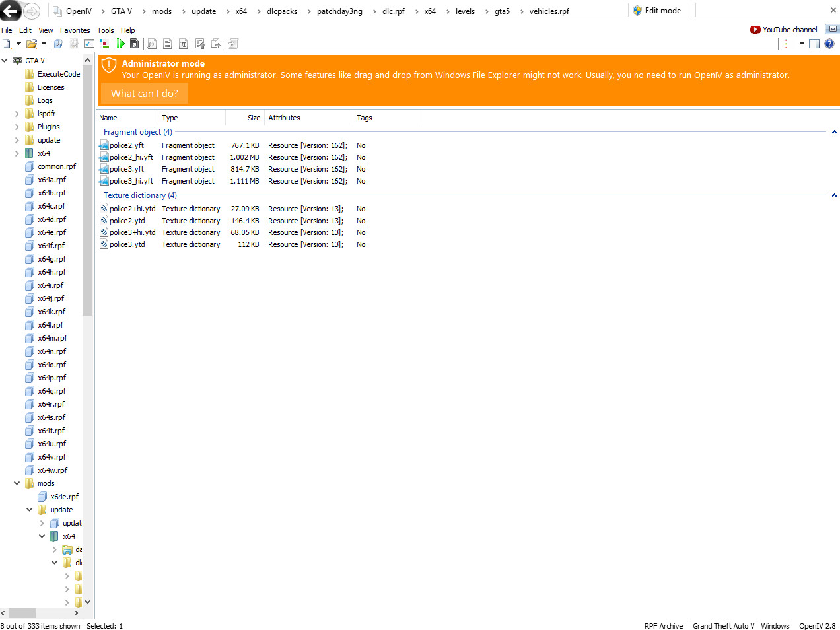
Task: Select x64w.rpf in the tree
Action: point(53,470)
